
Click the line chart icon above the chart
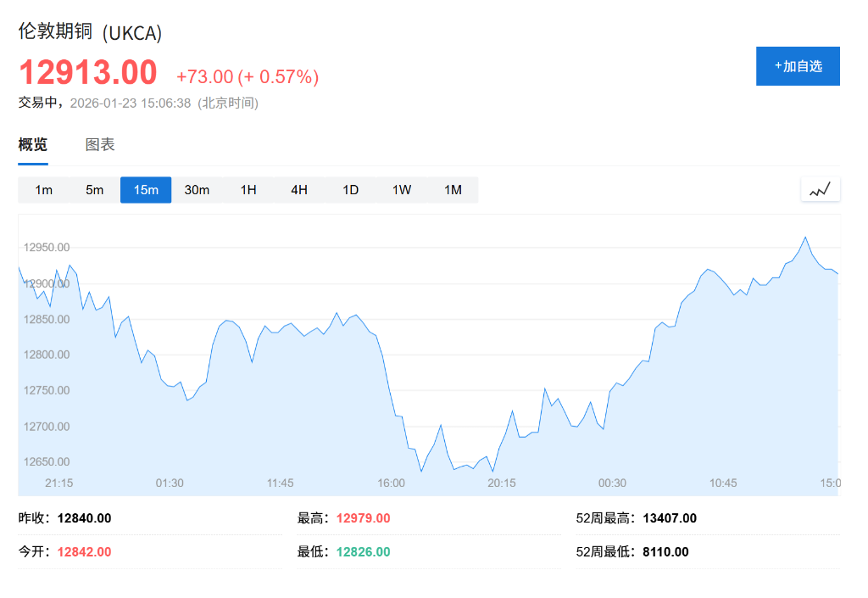tap(820, 189)
